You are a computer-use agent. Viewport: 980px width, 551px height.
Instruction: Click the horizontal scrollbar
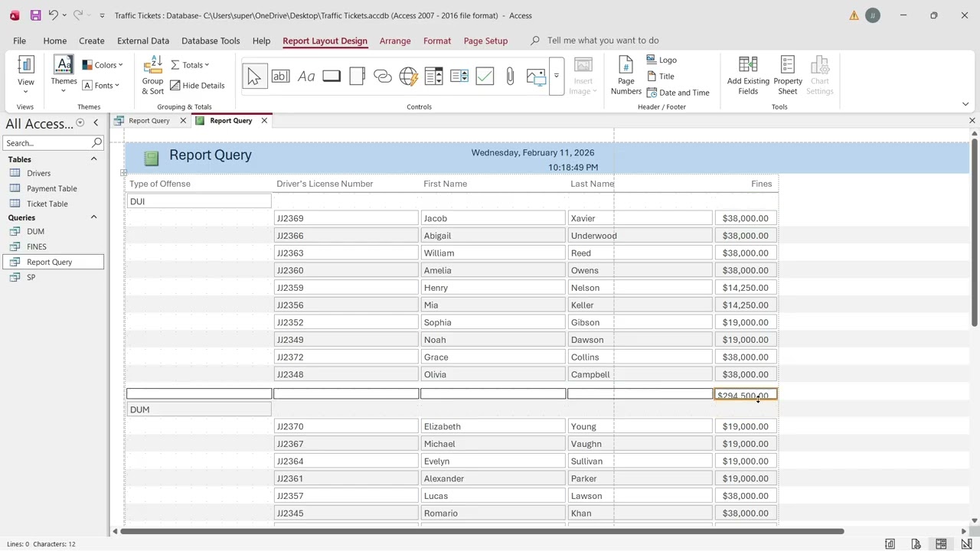click(x=482, y=531)
